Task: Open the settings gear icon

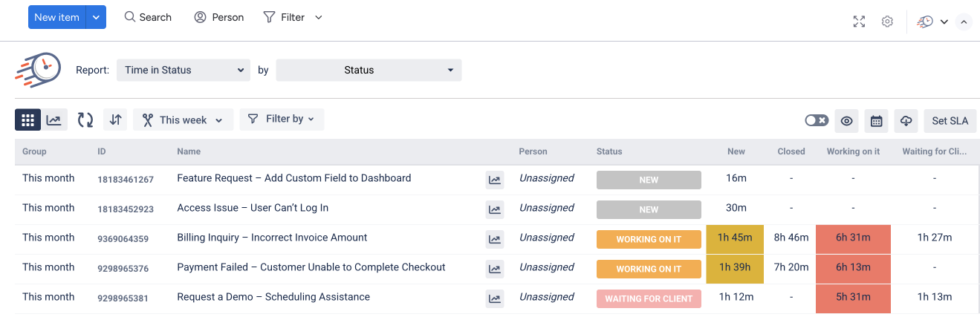Action: (x=887, y=22)
